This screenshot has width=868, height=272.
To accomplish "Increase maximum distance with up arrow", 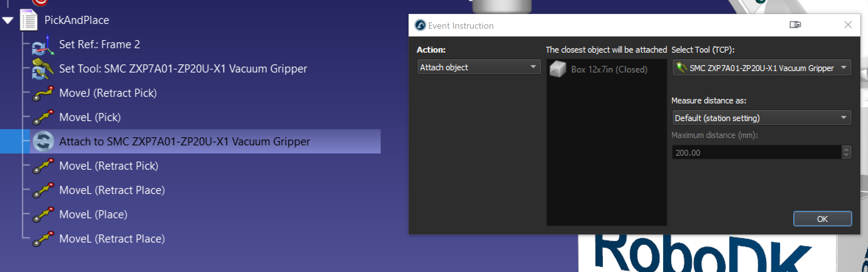I will pyautogui.click(x=846, y=149).
